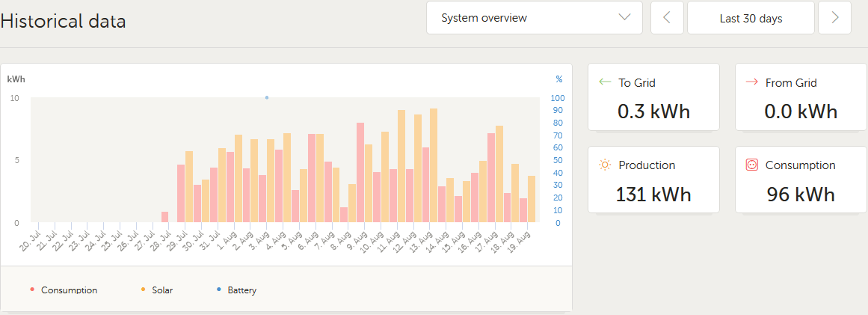Viewport: 868px width, 315px height.
Task: Open the Consumption 96 kWh card
Action: coord(800,180)
